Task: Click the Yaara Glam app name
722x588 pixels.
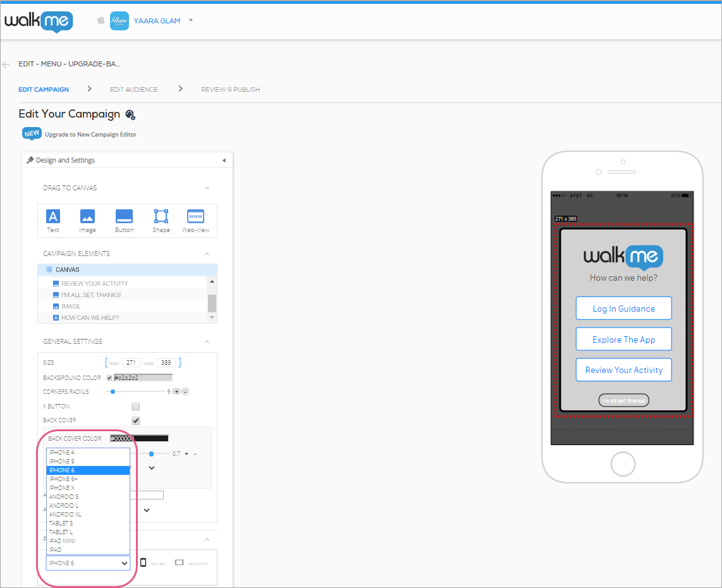Action: (157, 21)
